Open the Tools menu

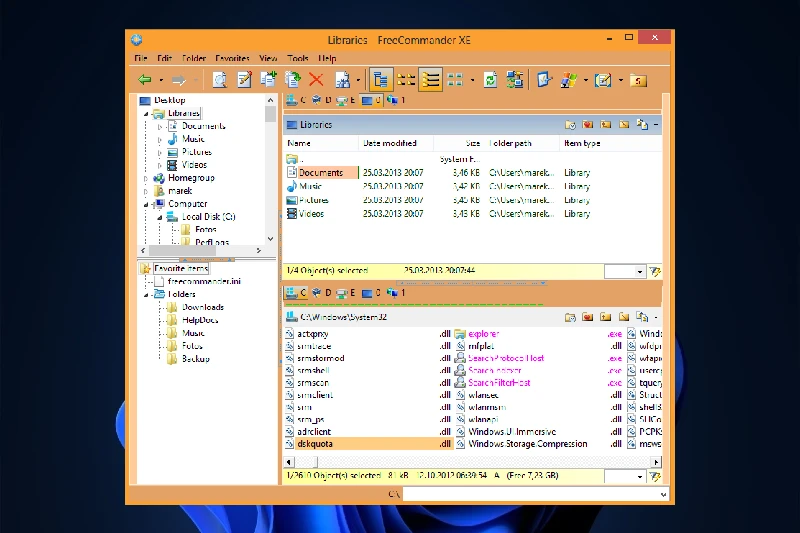pos(298,58)
